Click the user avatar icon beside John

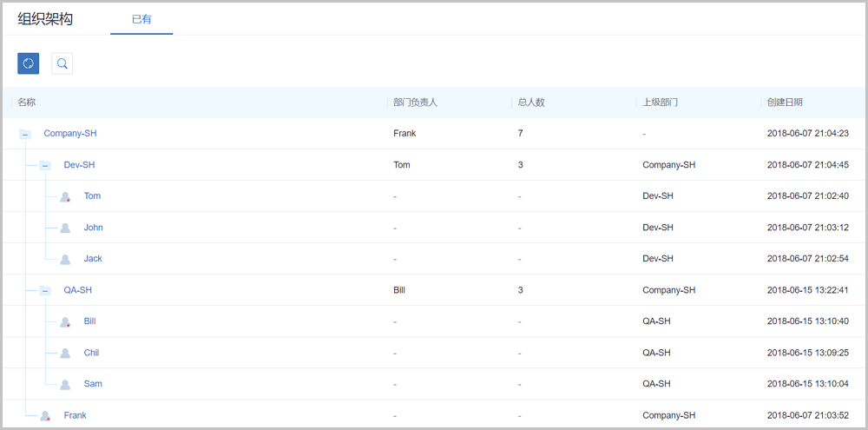pos(65,228)
